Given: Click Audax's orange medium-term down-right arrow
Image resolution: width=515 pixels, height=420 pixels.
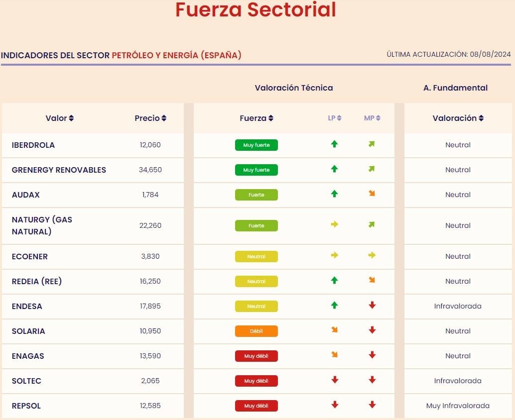Looking at the screenshot, I should 372,194.
